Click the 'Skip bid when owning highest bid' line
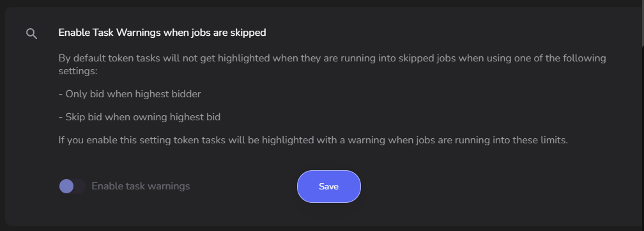Image resolution: width=644 pixels, height=231 pixels. click(140, 117)
